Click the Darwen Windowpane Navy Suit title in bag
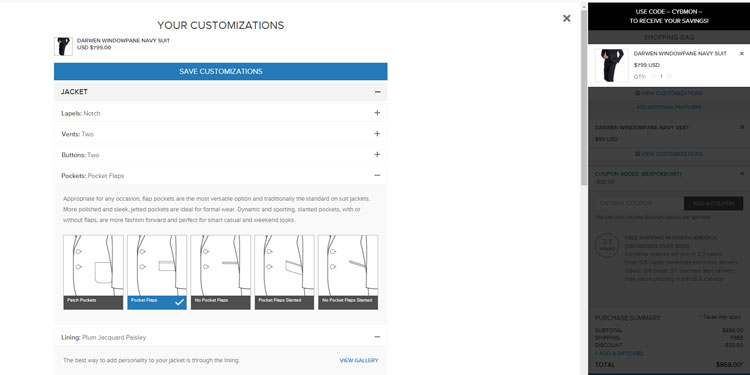 click(x=680, y=54)
